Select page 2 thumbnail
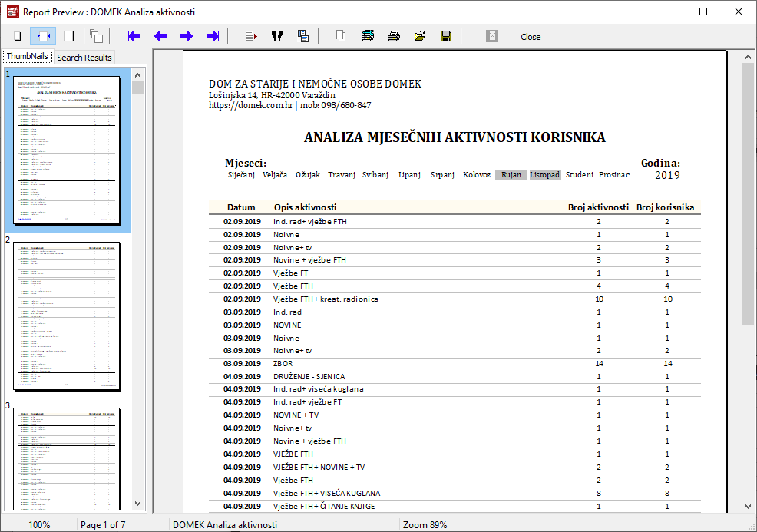Screen dimensions: 757x532 (67, 316)
